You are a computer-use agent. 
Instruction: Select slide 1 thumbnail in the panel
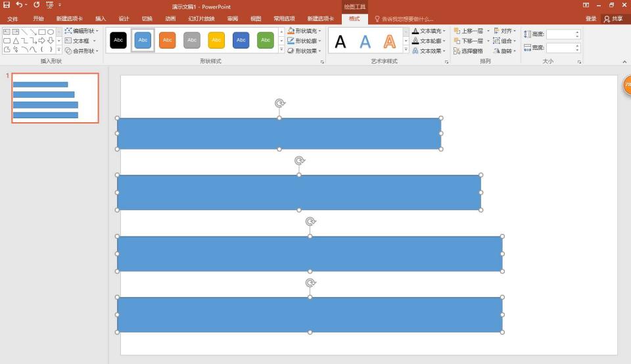tap(55, 98)
